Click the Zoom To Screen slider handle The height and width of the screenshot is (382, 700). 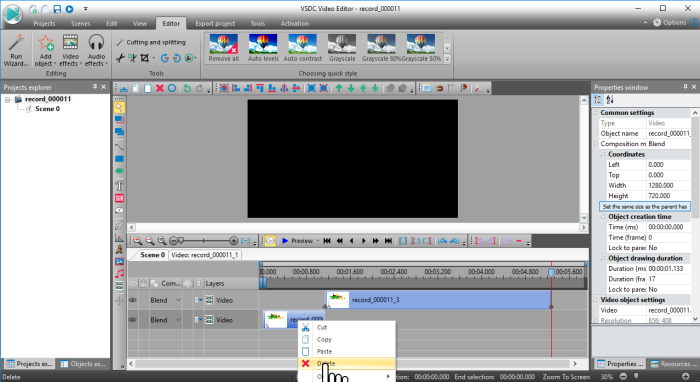(x=636, y=377)
